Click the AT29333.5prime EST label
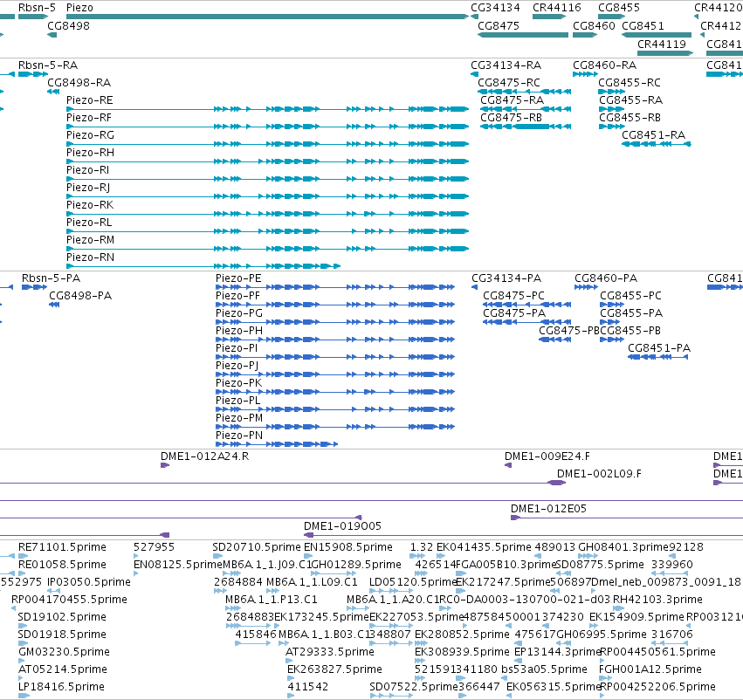This screenshot has height=700, width=743. pyautogui.click(x=330, y=652)
